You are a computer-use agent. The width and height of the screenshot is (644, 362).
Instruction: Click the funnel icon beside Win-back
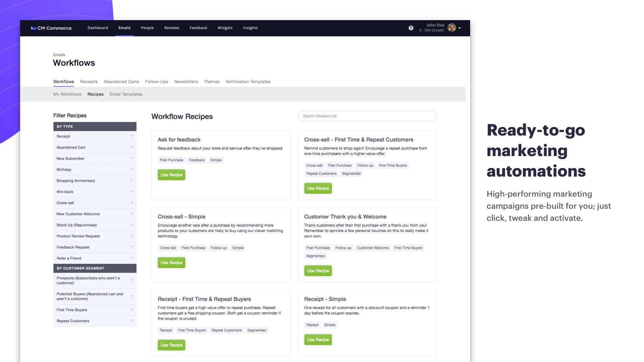pyautogui.click(x=132, y=192)
